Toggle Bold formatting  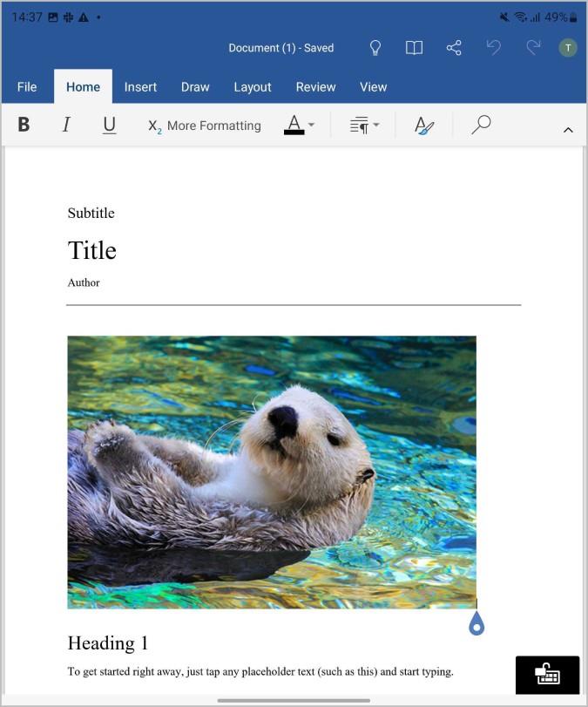click(24, 125)
